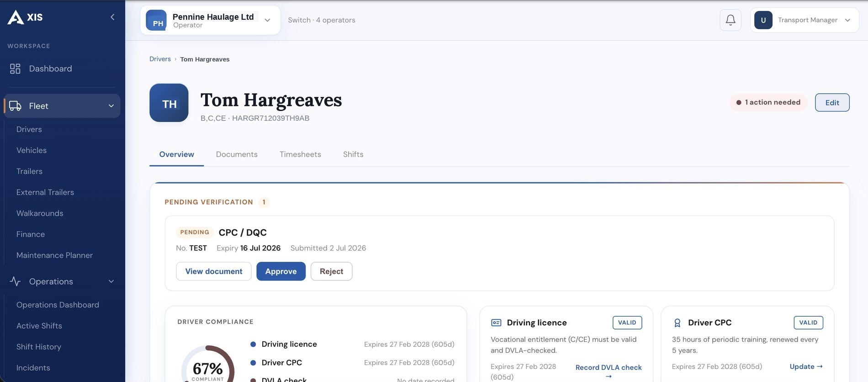Click the pending verification count badge
This screenshot has height=382, width=868.
[x=264, y=202]
